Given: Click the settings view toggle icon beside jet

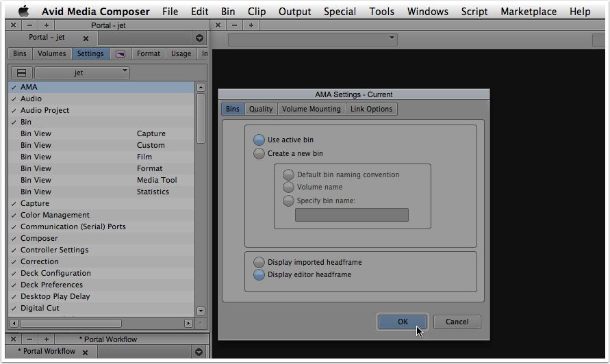Looking at the screenshot, I should coord(21,73).
